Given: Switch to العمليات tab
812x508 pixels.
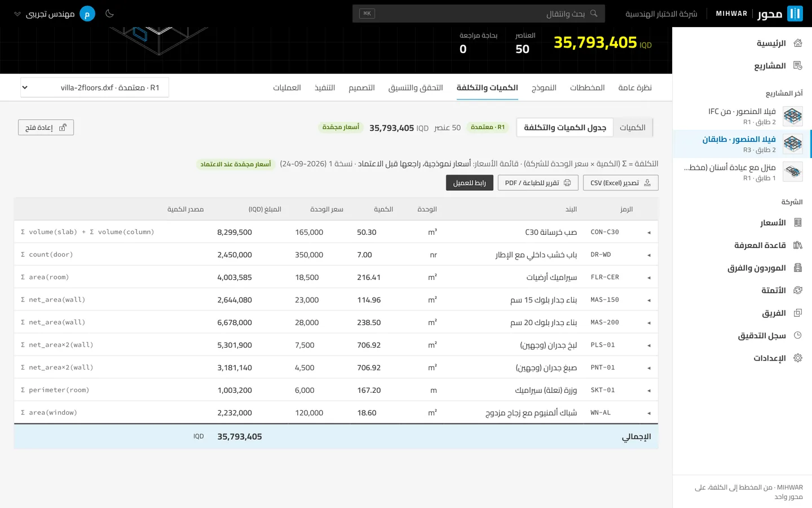Looking at the screenshot, I should tap(287, 87).
